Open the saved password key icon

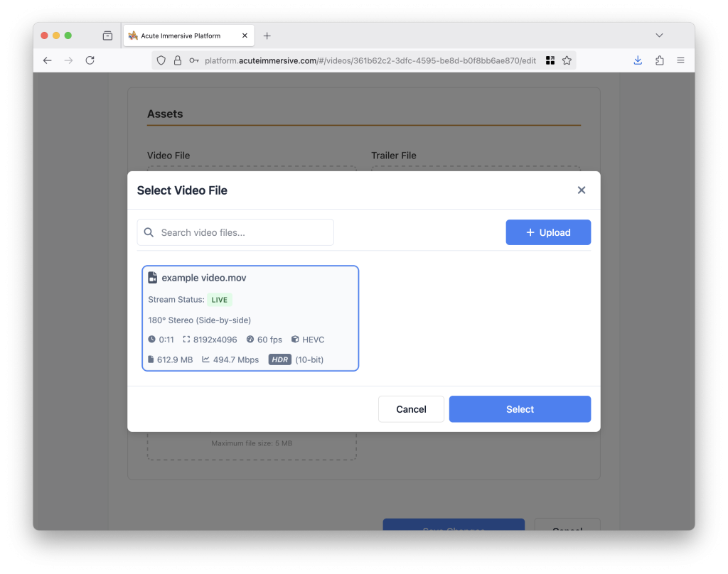coord(194,60)
